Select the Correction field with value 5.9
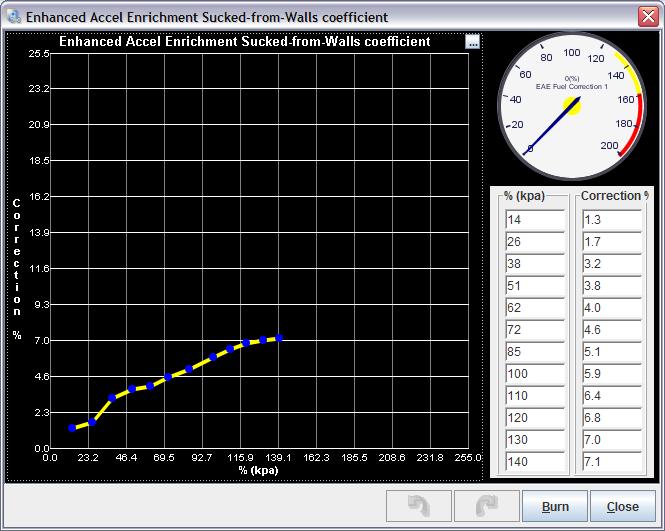 tap(612, 374)
